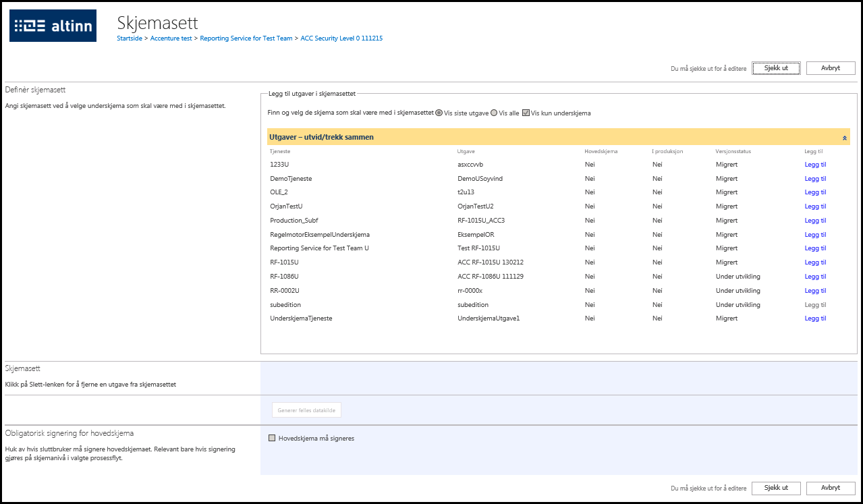
Task: Toggle 'Vis kun underskjema' checkbox
Action: coord(526,113)
